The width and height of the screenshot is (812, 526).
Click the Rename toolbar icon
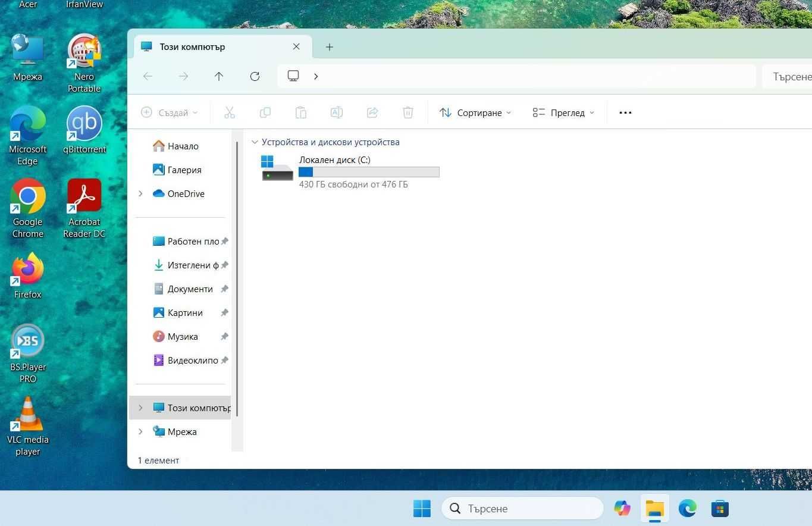[337, 112]
